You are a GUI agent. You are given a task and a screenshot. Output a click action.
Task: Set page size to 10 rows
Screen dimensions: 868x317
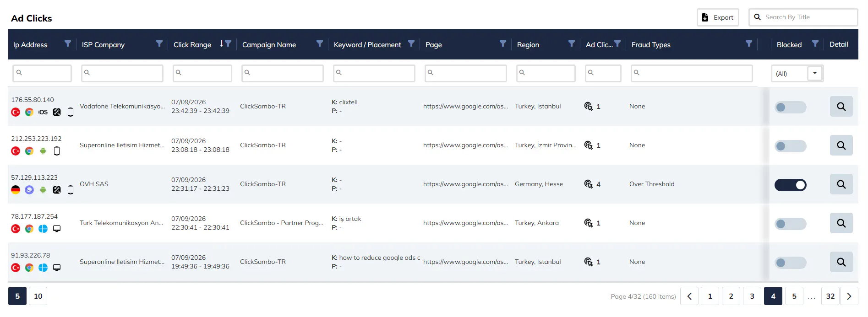click(38, 296)
